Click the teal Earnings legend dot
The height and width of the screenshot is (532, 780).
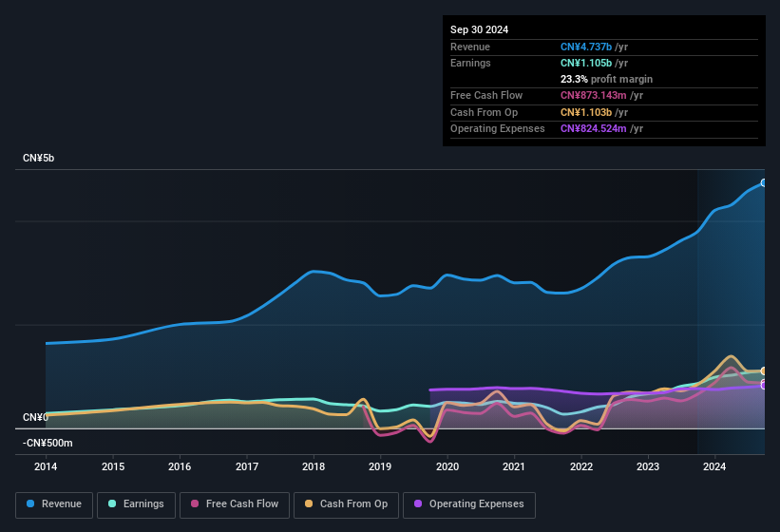pyautogui.click(x=113, y=503)
